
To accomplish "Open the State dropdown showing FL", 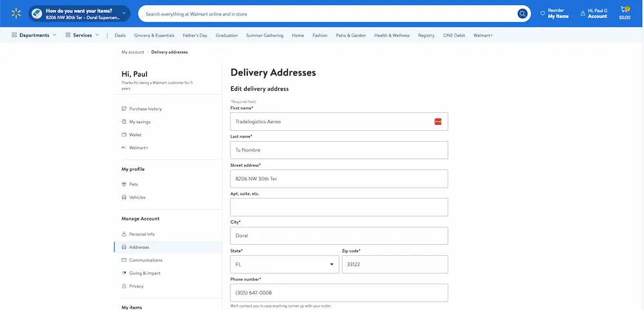I will [285, 264].
